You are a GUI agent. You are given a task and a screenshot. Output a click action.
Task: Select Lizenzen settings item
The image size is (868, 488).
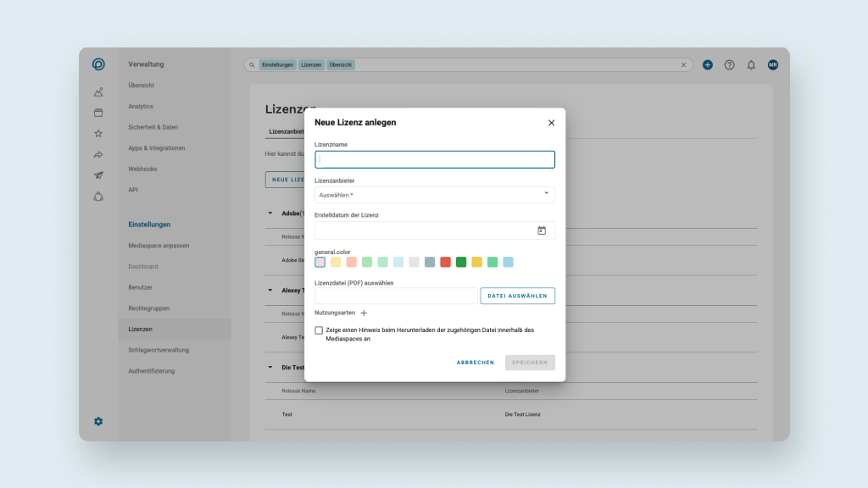tap(175, 330)
